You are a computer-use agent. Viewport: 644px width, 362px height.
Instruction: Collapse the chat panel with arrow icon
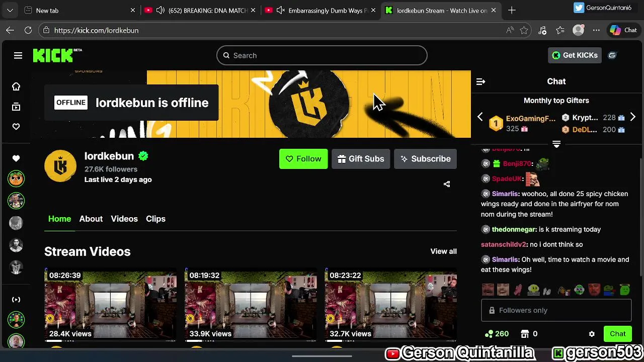pos(480,81)
